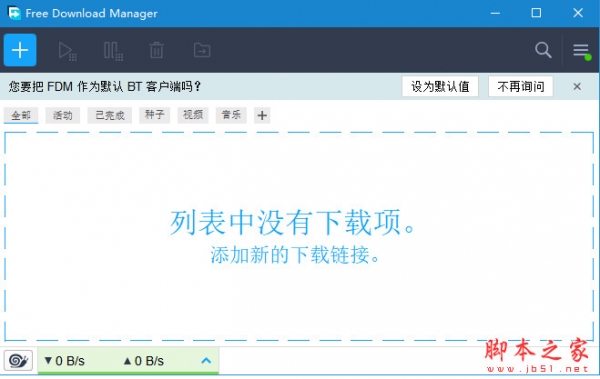Select the 音乐 tab
Screen dimensions: 600x379
coord(231,115)
